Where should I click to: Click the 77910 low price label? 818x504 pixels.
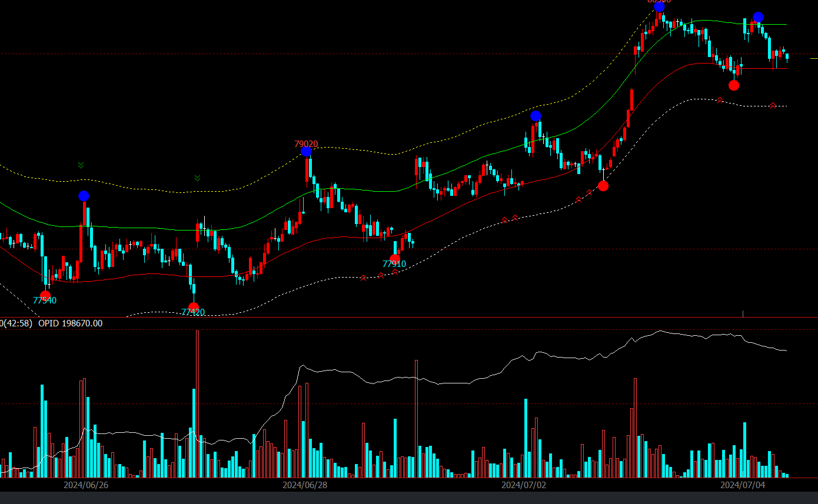pos(394,264)
